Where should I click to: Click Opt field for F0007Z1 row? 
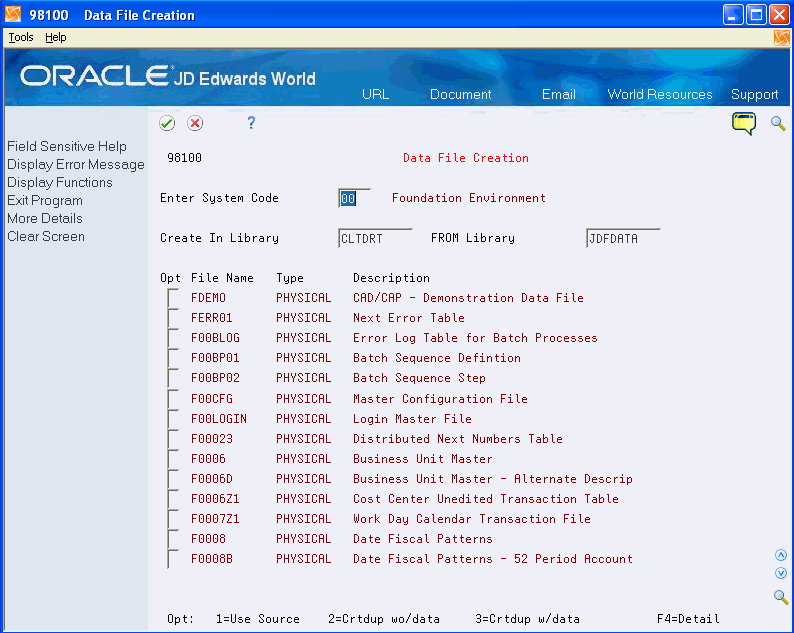(173, 519)
